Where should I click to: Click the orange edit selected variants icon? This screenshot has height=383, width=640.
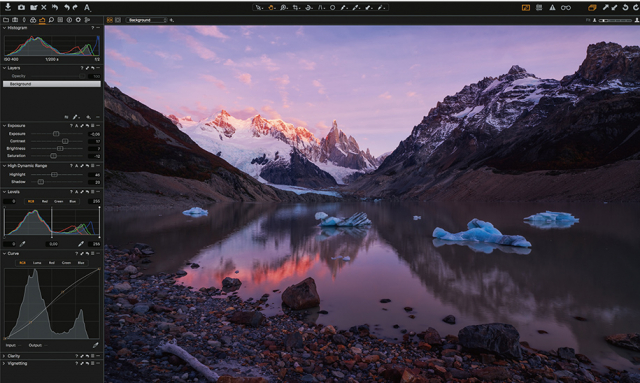pos(592,7)
